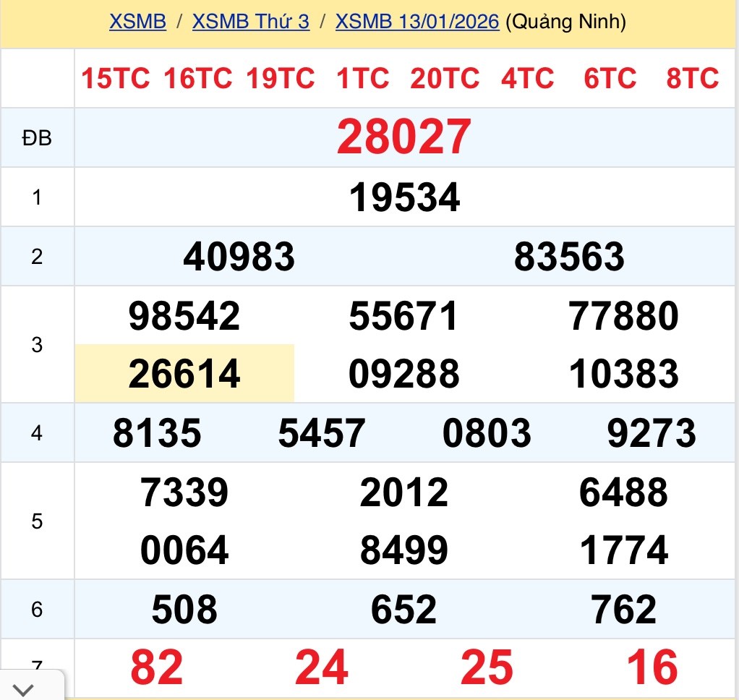Click the ticket code 20TC
Viewport: 739px width, 700px height.
(x=445, y=78)
